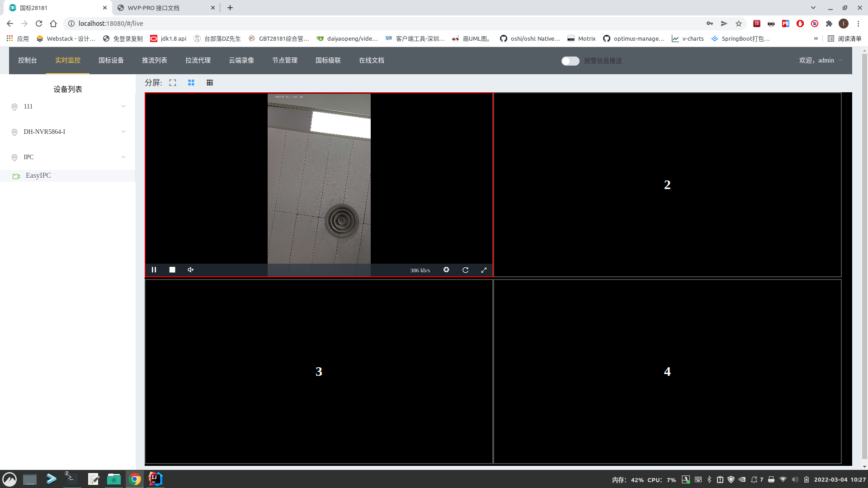Open the 在线文档 menu
This screenshot has width=868, height=488.
372,61
